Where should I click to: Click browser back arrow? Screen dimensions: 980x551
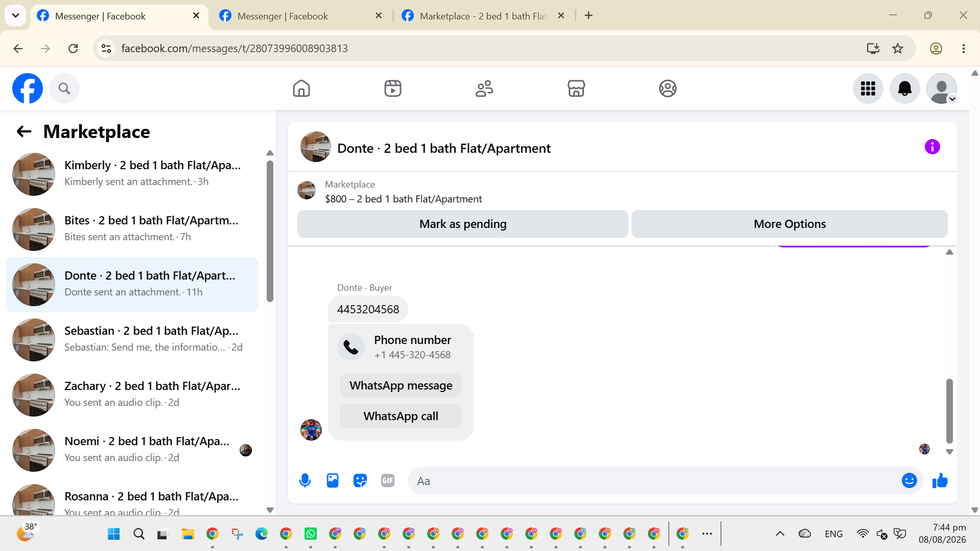18,49
